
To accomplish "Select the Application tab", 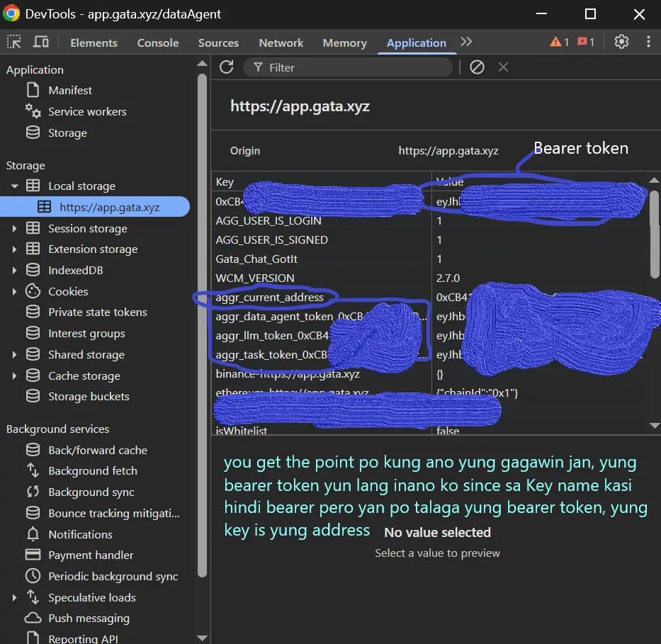I will [x=417, y=43].
